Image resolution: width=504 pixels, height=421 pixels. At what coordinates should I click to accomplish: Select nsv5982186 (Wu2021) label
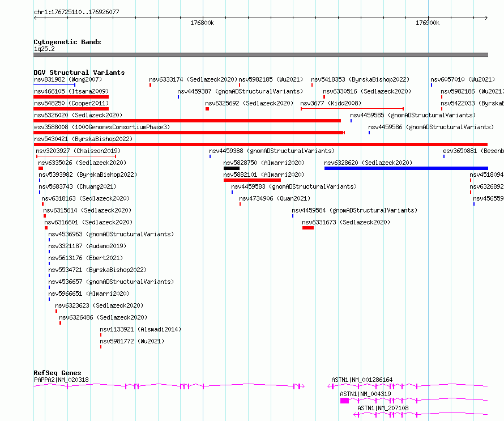click(472, 91)
